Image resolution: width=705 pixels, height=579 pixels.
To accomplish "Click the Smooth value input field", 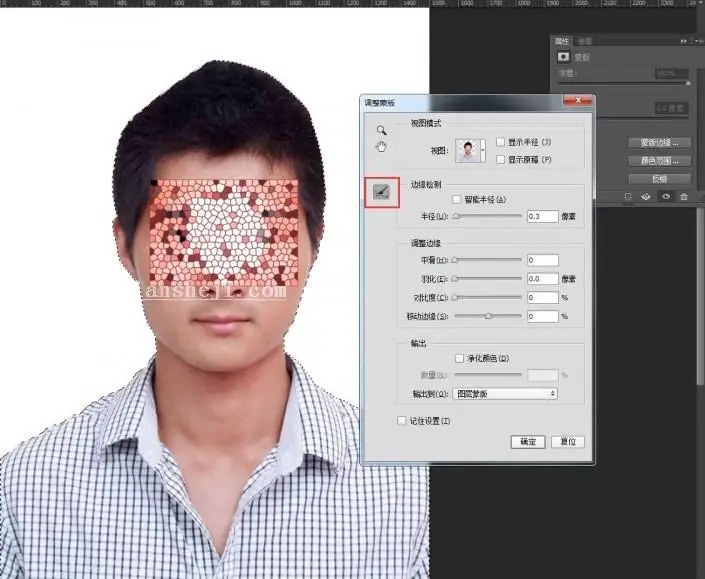I will (x=543, y=260).
